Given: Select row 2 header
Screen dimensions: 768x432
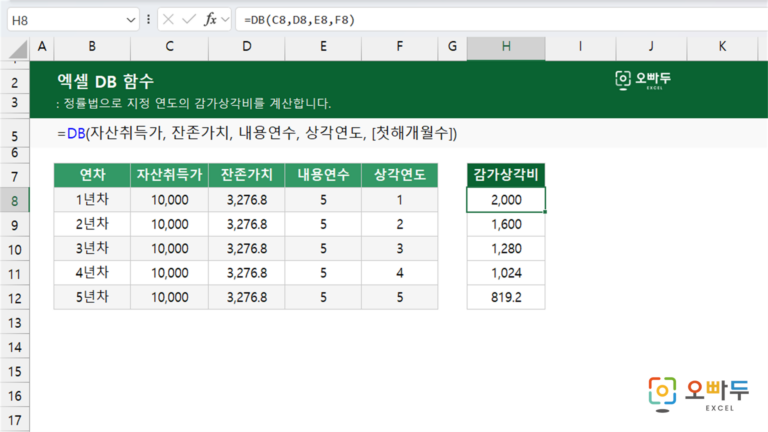Looking at the screenshot, I should [x=15, y=82].
